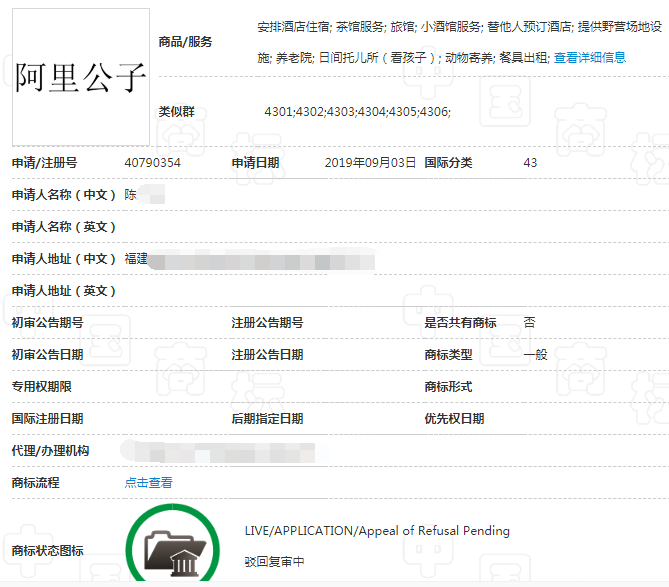Click the applicant address starting with 福建
The image size is (669, 587).
coord(136,259)
